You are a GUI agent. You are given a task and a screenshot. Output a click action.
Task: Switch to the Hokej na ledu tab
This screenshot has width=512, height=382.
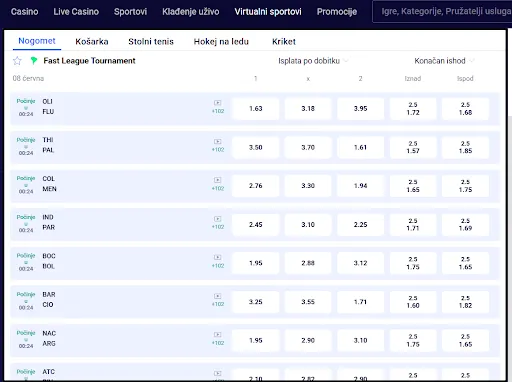coord(221,42)
